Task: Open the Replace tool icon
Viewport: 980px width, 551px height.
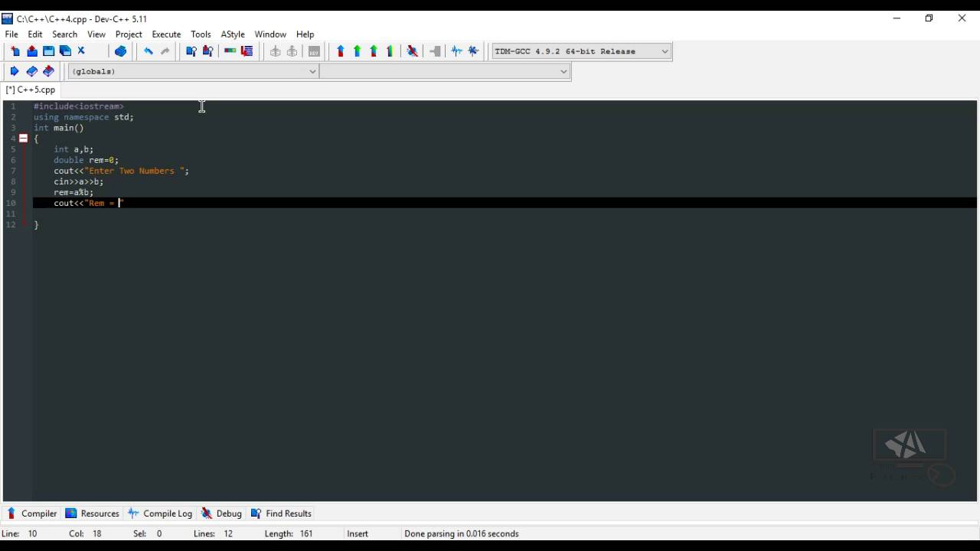Action: click(x=208, y=51)
